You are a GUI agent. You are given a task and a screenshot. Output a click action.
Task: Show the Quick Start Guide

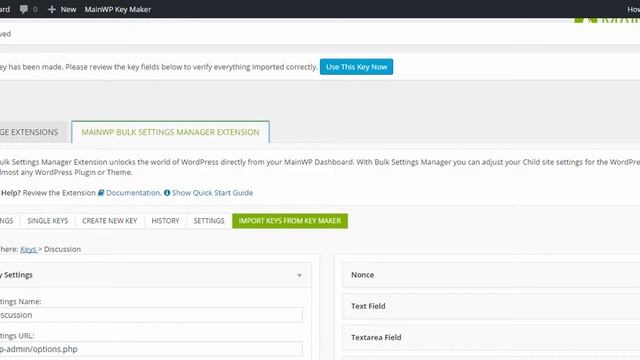(212, 193)
